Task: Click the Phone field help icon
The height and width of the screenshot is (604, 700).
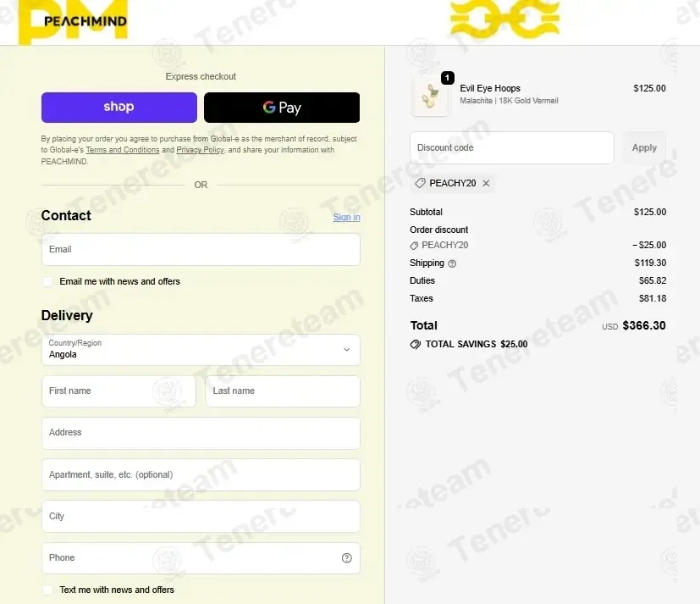Action: (346, 558)
